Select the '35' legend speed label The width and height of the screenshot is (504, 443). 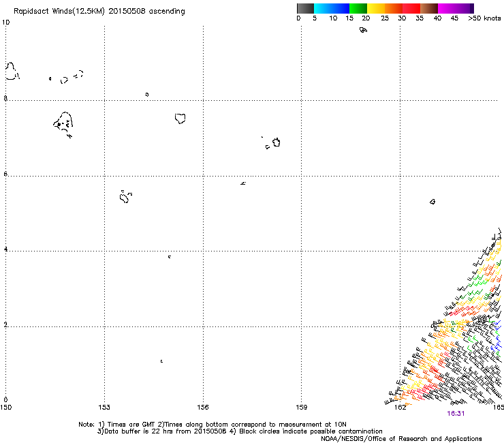click(x=420, y=18)
